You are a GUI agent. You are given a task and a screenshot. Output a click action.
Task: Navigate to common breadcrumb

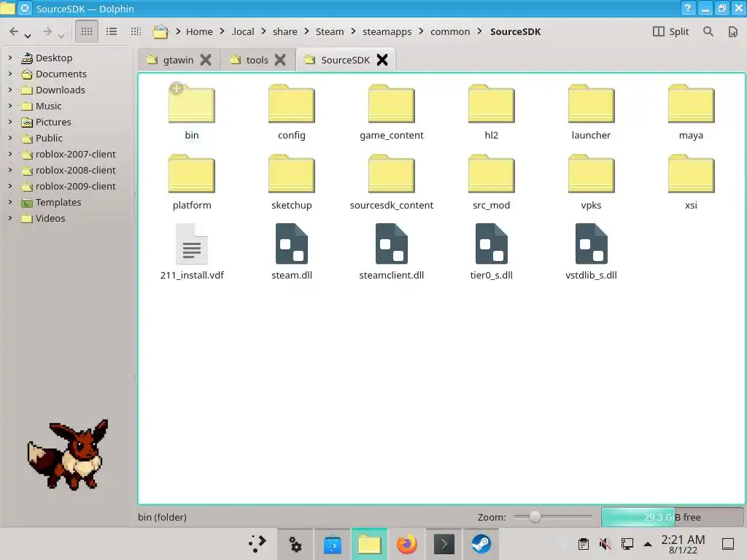tap(450, 31)
